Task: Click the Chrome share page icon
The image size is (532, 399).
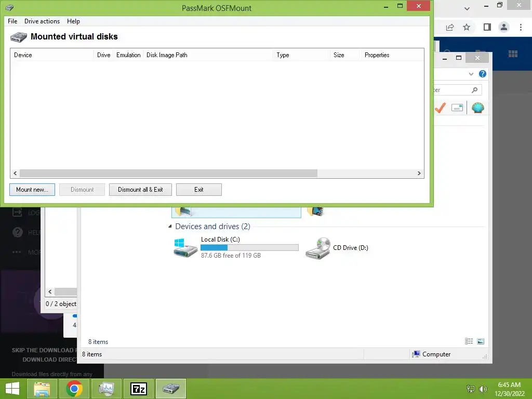Action: pyautogui.click(x=450, y=27)
